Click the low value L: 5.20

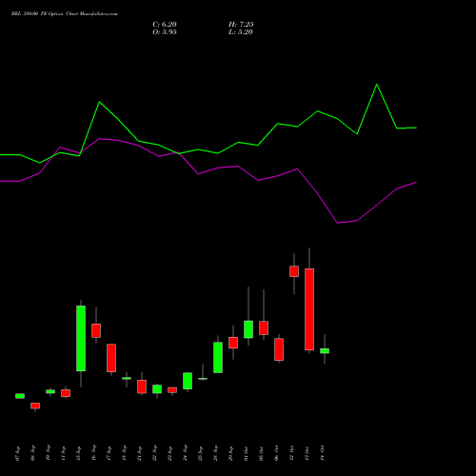pos(241,32)
